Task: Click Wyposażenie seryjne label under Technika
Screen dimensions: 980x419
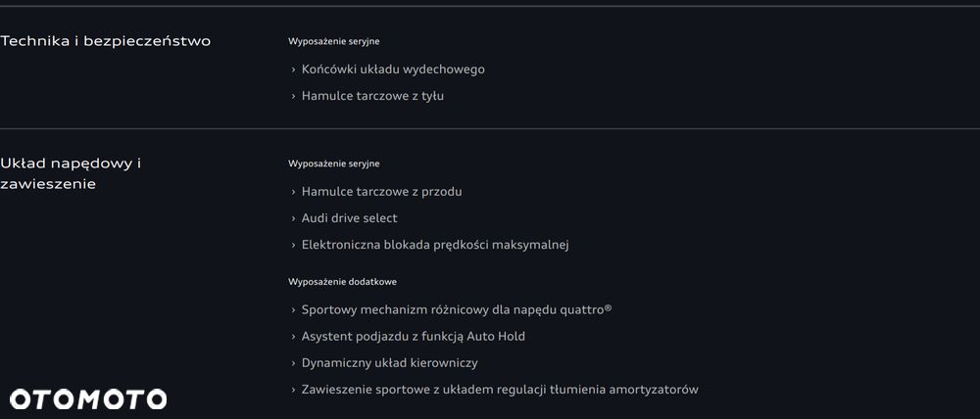Action: click(x=334, y=41)
